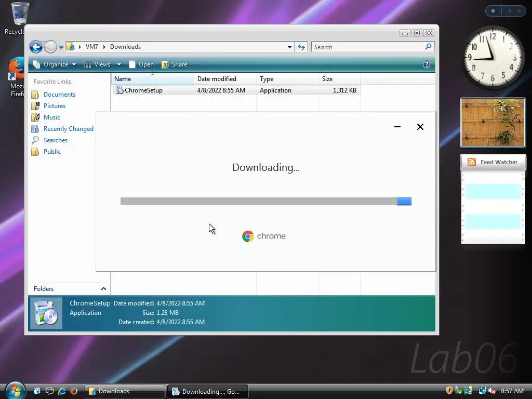Click the address bar refresh icon
The width and height of the screenshot is (532, 399).
tap(301, 47)
